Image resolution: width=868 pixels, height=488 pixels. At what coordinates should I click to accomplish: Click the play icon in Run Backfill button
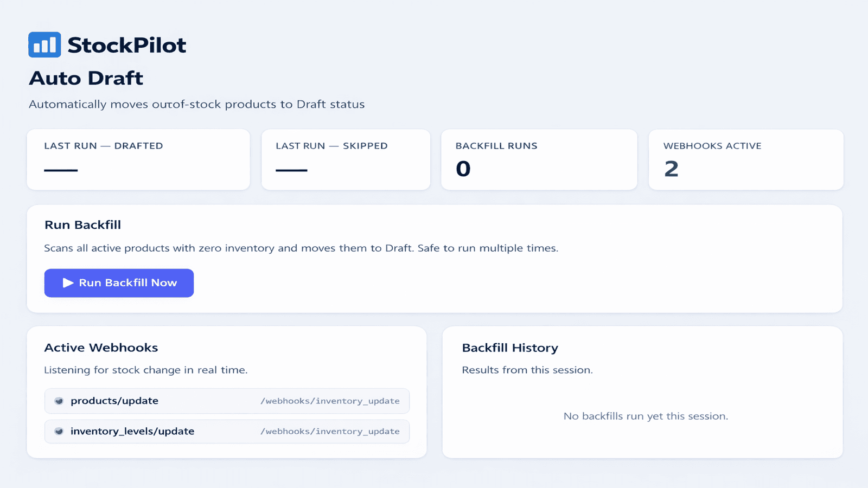click(x=68, y=282)
